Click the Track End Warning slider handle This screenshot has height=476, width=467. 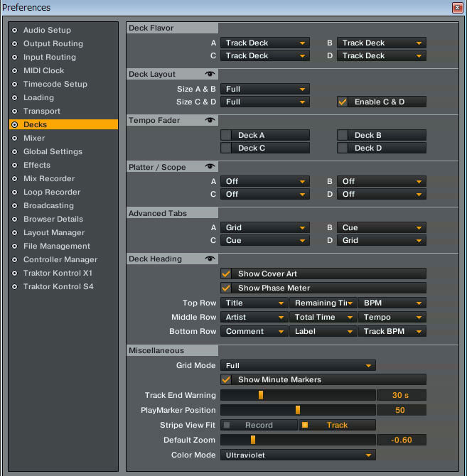click(261, 395)
